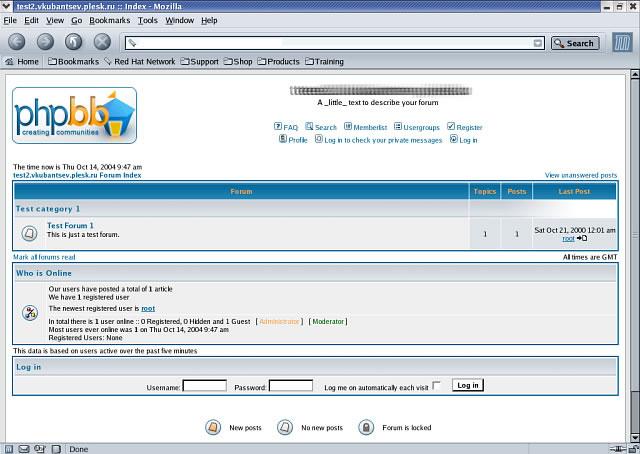Open the window menu at title bar left
Screen dimensions: 640x454
[6, 6]
